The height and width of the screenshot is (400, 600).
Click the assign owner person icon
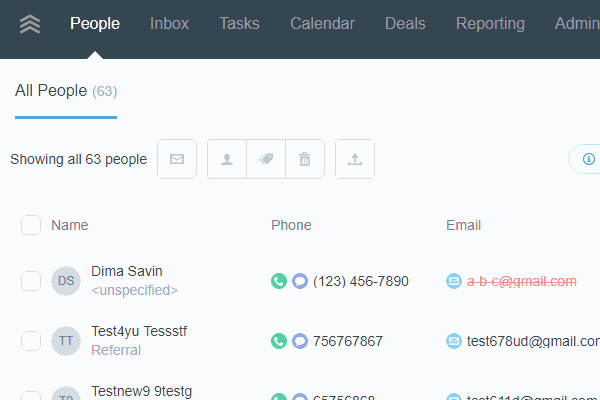pyautogui.click(x=227, y=159)
